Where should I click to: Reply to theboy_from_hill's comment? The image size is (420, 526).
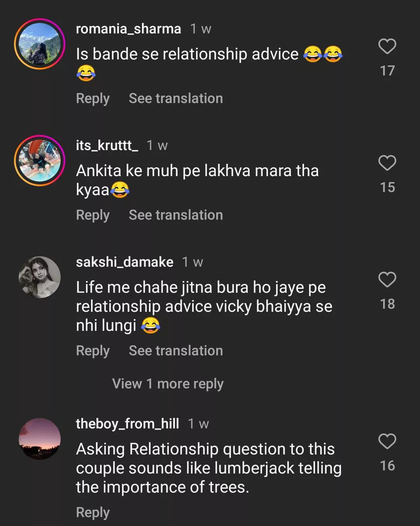[x=93, y=513]
